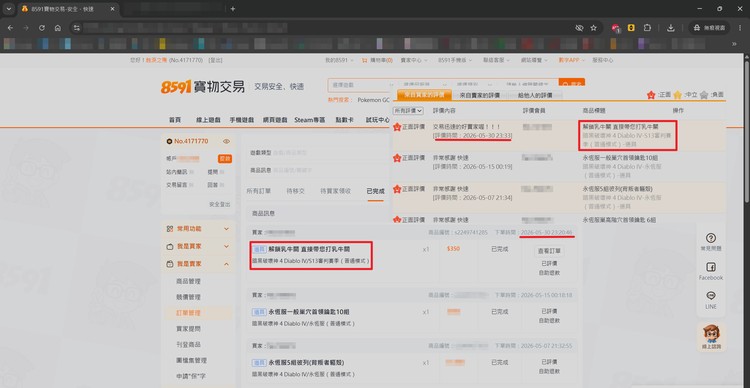The width and height of the screenshot is (750, 388).
Task: Open the Chrome three-dot menu
Action: click(x=739, y=28)
